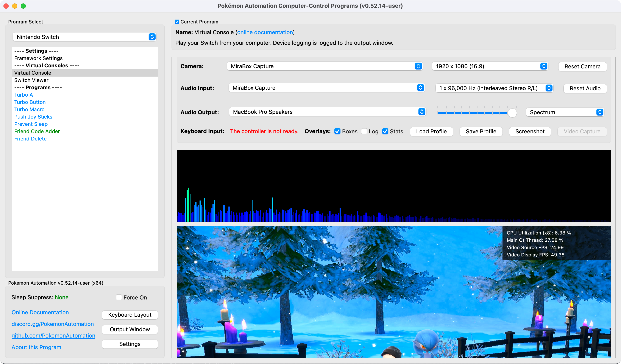
Task: Open the Audio Output MacBook Pro Speakers dropdown
Action: (327, 112)
